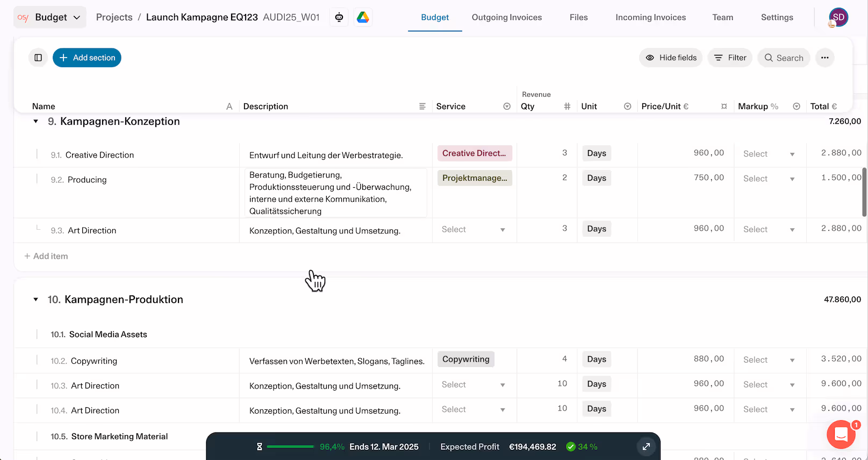The height and width of the screenshot is (460, 868).
Task: Switch to Outgoing Invoices tab
Action: [507, 17]
